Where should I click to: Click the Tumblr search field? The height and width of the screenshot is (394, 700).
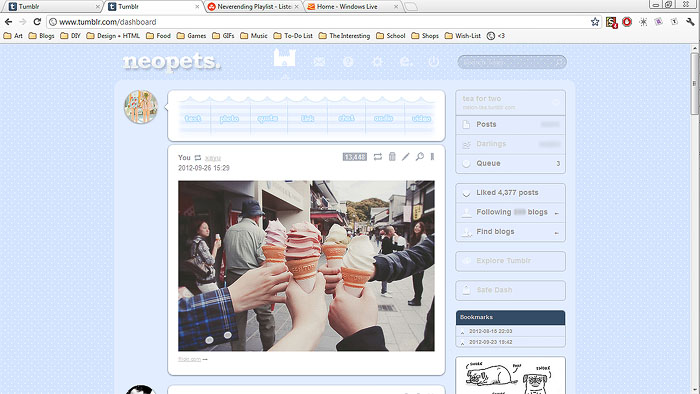click(512, 62)
